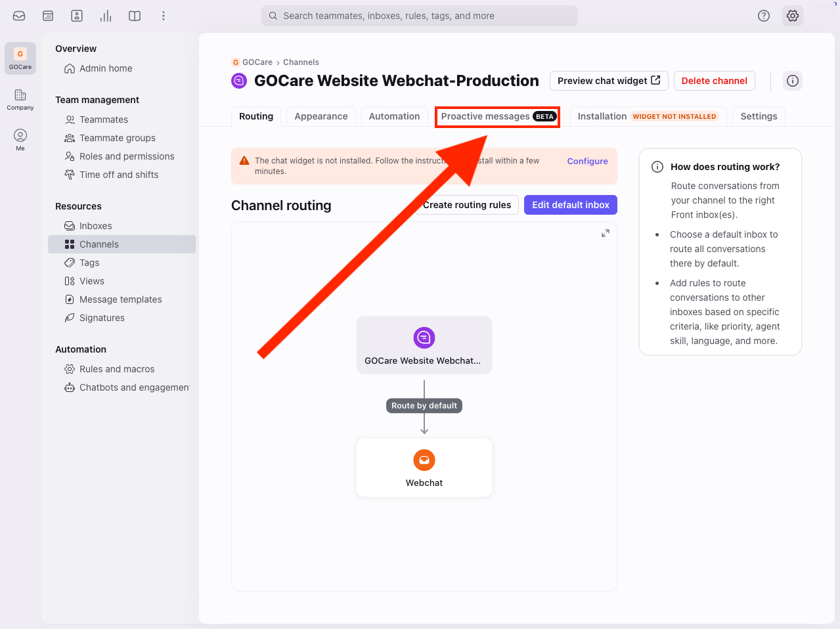
Task: Switch to the Automation tab
Action: pyautogui.click(x=394, y=116)
